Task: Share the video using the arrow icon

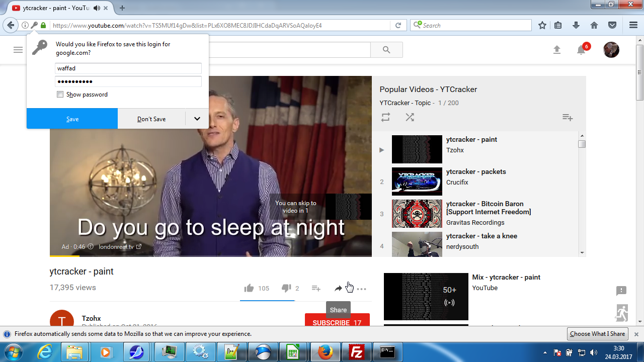Action: [338, 289]
